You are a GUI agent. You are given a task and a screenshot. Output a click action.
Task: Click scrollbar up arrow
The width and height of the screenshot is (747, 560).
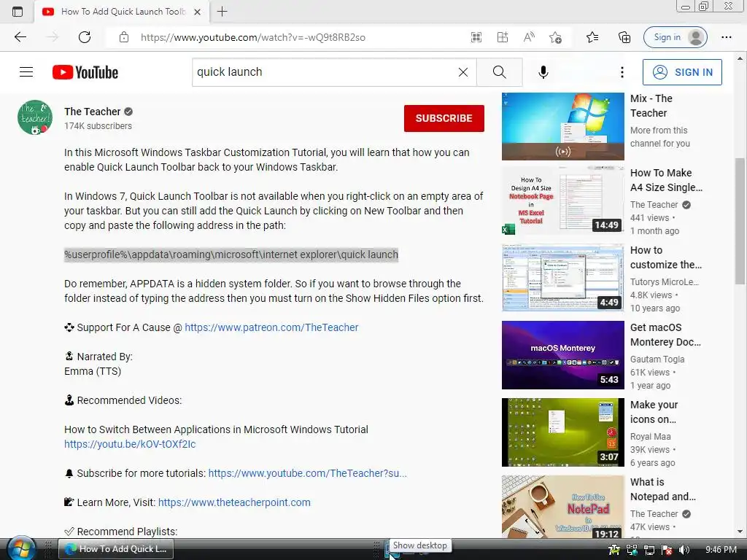(740, 58)
